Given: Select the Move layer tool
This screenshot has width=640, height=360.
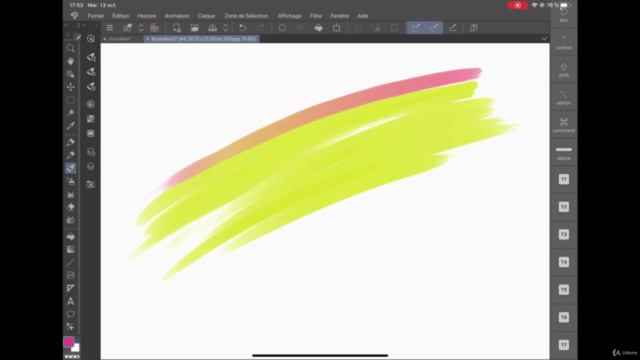Looking at the screenshot, I should (x=70, y=87).
